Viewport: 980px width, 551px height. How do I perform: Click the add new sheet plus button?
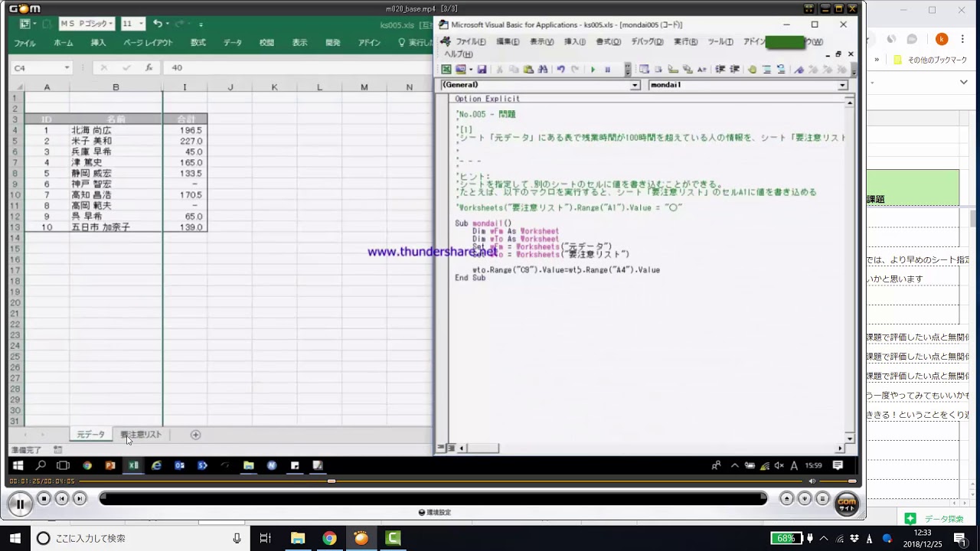click(195, 435)
